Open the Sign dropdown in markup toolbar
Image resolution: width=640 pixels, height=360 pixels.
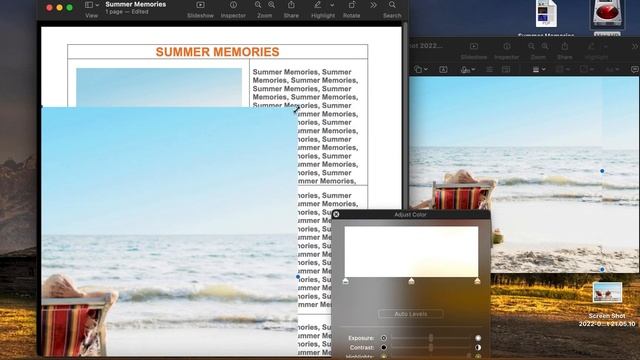click(468, 69)
